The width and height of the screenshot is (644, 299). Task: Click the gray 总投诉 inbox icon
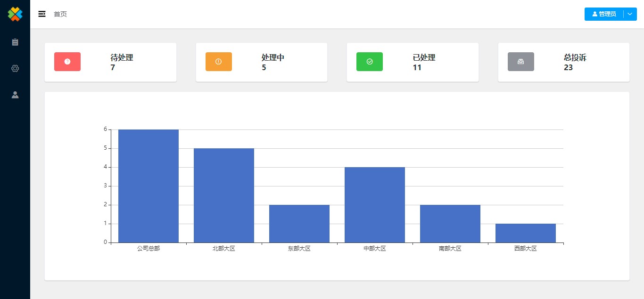(520, 62)
